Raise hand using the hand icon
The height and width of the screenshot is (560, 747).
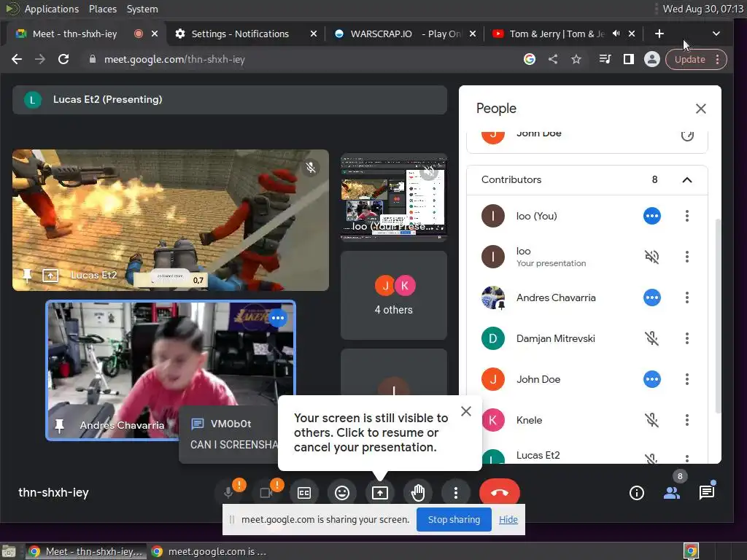click(x=418, y=493)
